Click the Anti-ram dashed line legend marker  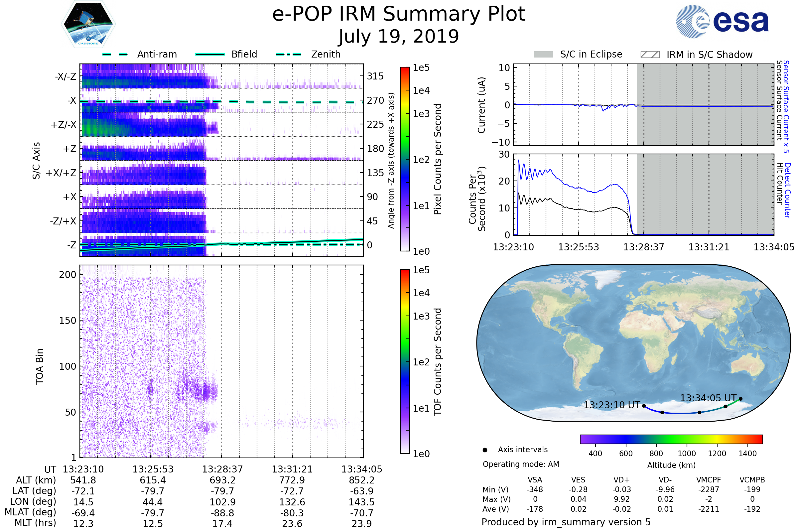coord(115,54)
